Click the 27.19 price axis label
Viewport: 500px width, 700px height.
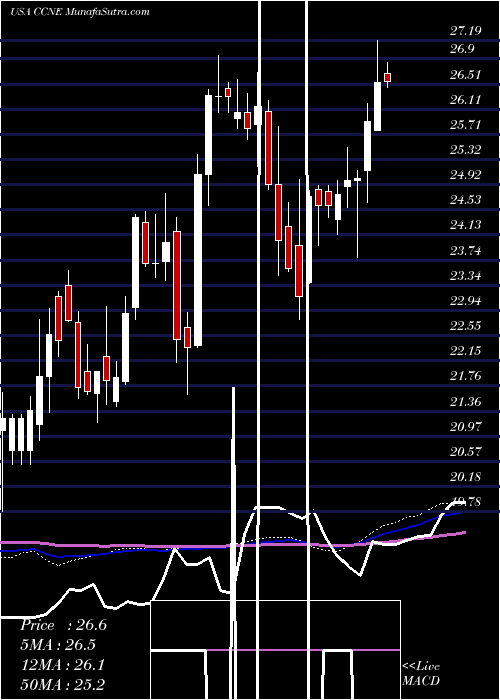[x=466, y=31]
